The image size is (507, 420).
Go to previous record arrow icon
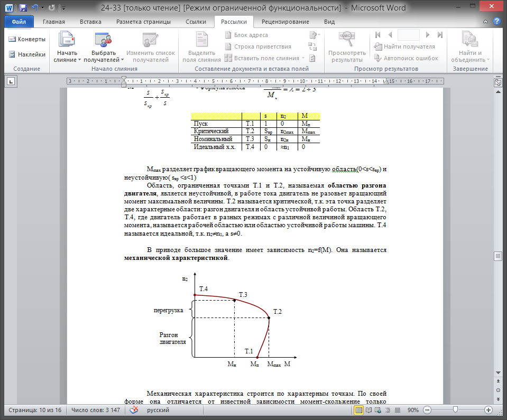pyautogui.click(x=390, y=34)
